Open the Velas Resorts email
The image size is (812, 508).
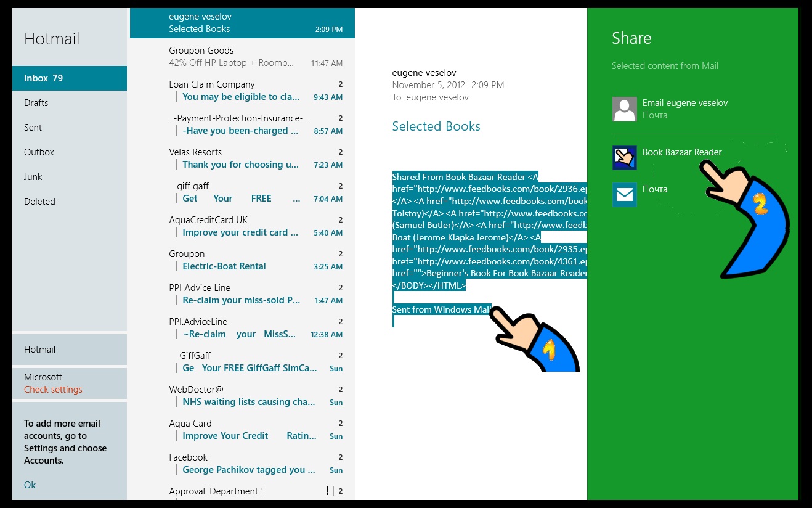242,158
